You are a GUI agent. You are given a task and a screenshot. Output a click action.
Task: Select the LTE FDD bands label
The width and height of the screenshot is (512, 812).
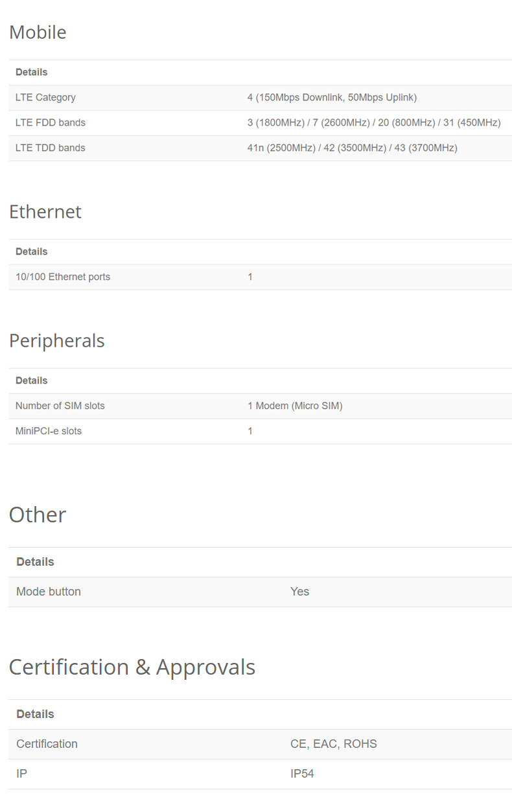(51, 122)
